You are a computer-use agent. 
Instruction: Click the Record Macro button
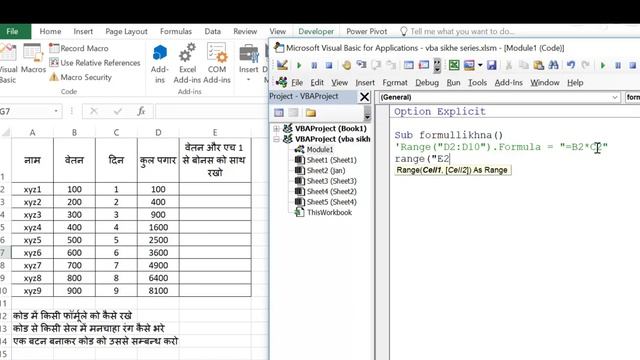click(x=79, y=48)
